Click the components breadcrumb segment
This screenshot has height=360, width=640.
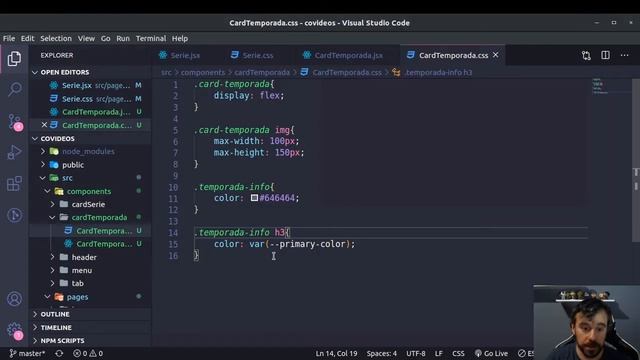click(x=203, y=72)
